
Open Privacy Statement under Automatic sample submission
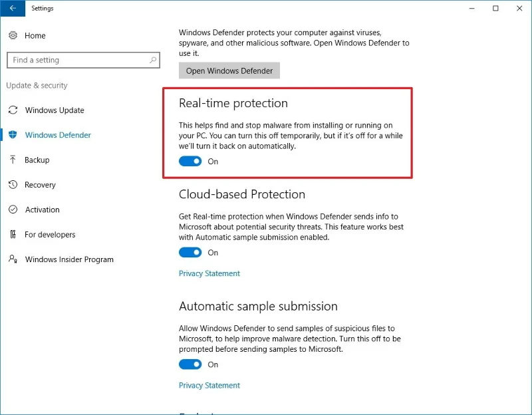209,385
